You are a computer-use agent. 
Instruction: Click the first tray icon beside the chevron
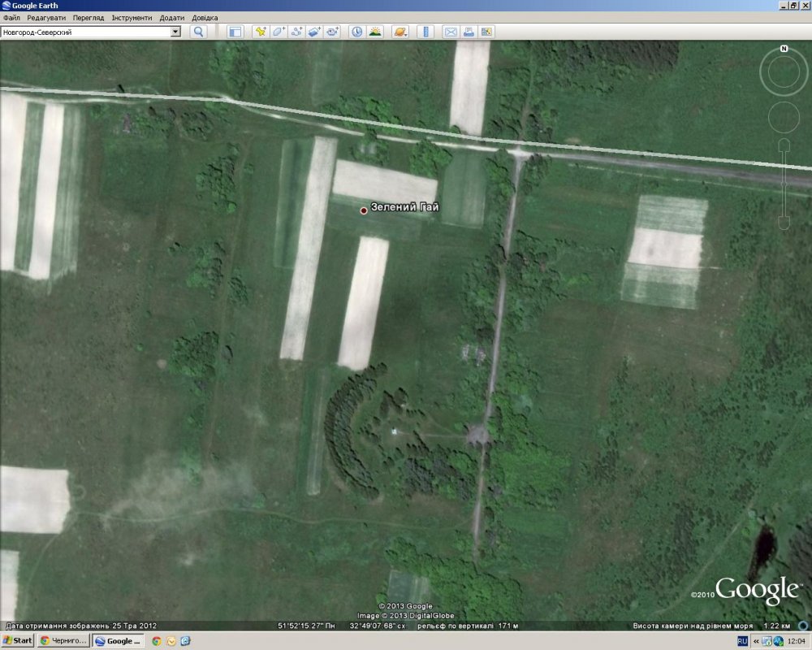[767, 641]
